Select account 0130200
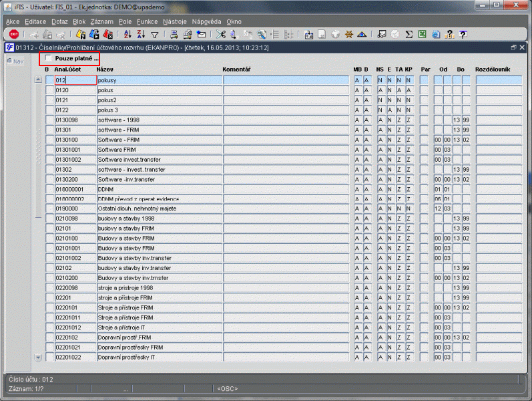The height and width of the screenshot is (401, 532). [x=75, y=179]
